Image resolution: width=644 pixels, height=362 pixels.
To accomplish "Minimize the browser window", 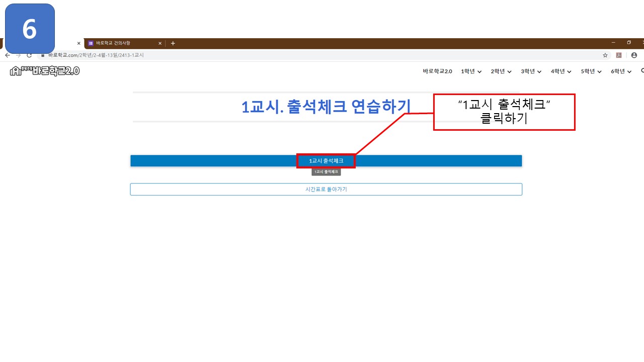I will coord(614,42).
